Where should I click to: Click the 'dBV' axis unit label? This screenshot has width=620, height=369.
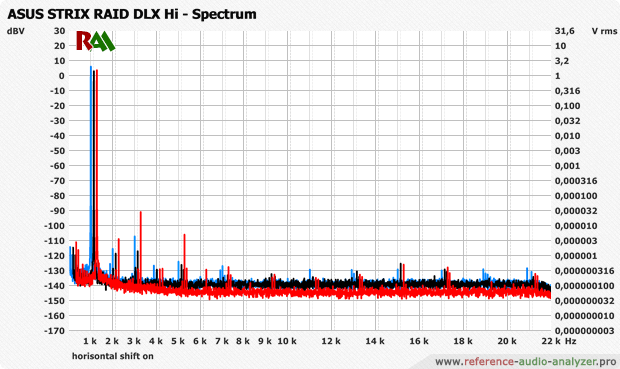point(16,31)
